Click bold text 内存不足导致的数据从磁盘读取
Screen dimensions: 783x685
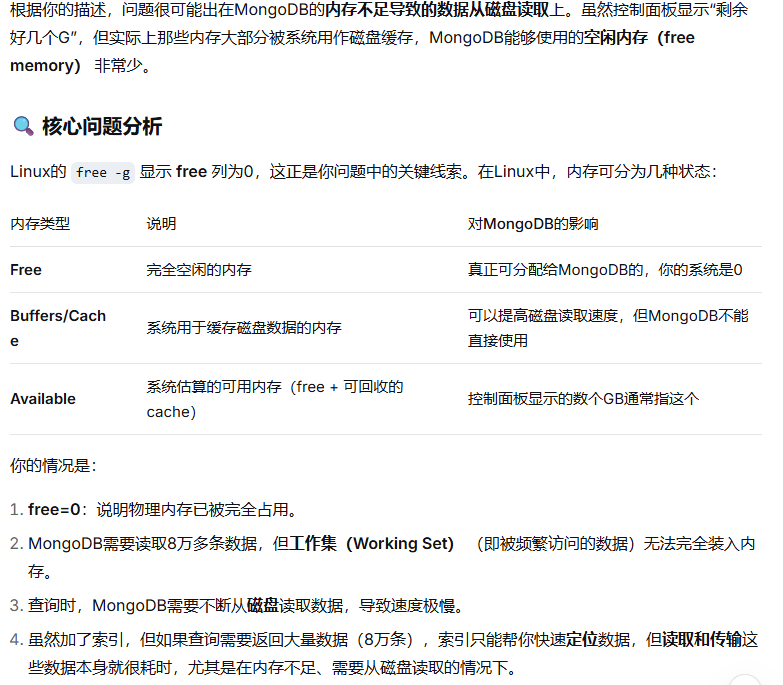tap(437, 9)
